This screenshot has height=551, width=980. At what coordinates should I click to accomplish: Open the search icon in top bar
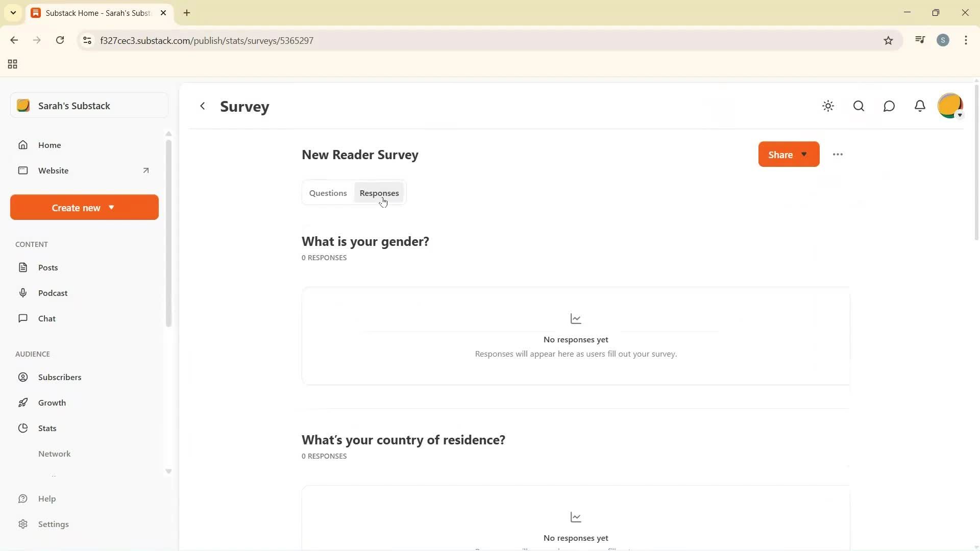click(859, 106)
